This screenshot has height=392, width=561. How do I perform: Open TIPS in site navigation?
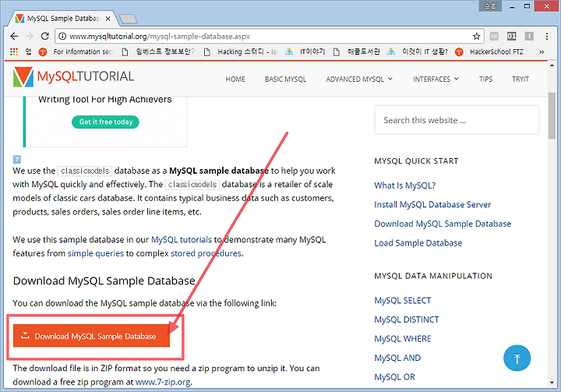coord(486,79)
